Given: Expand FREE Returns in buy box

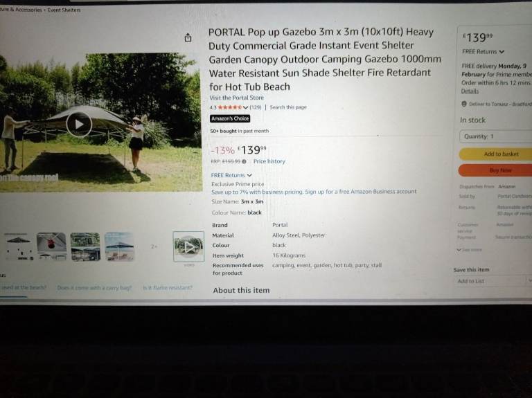Looking at the screenshot, I should pyautogui.click(x=483, y=52).
